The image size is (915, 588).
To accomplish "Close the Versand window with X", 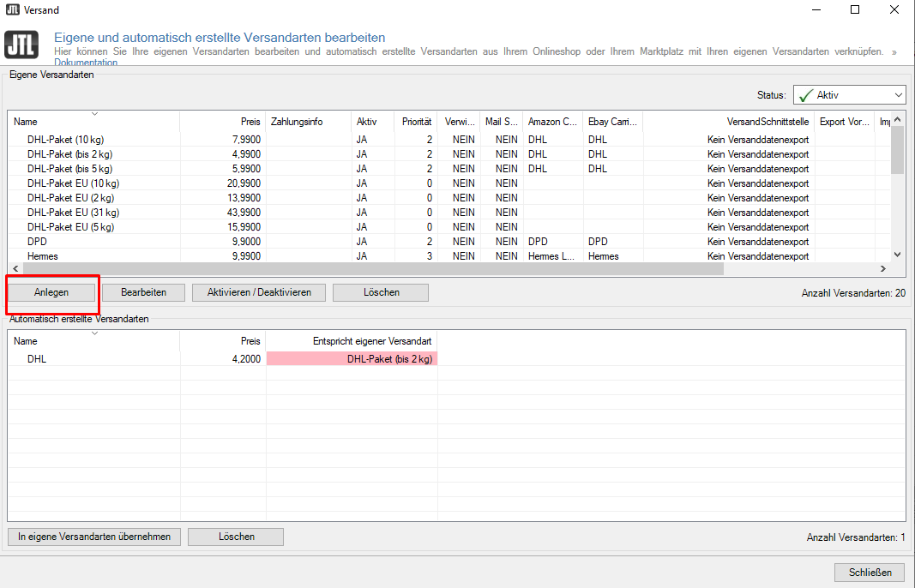I will [x=894, y=10].
